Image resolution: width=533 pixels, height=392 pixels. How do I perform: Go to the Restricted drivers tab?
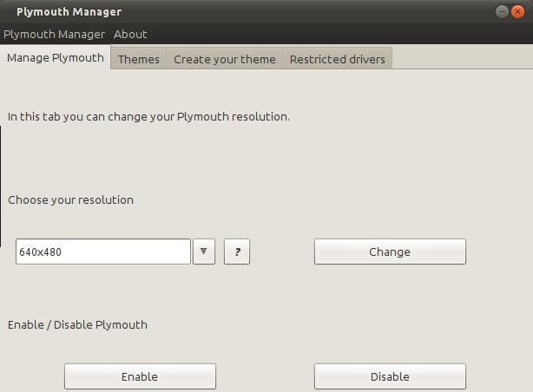(337, 59)
